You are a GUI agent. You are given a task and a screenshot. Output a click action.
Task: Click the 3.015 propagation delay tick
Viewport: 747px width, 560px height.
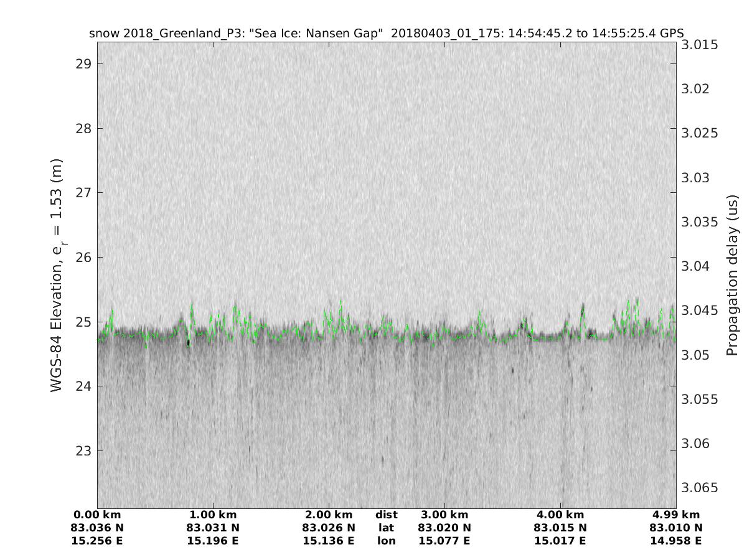[x=700, y=45]
